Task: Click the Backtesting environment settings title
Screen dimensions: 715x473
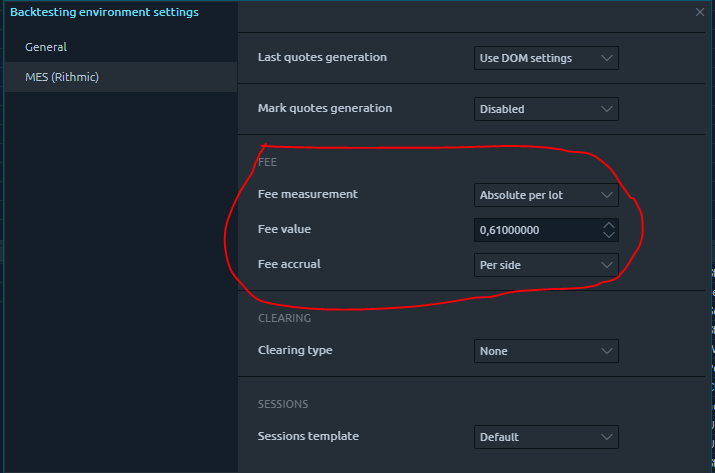Action: point(104,12)
